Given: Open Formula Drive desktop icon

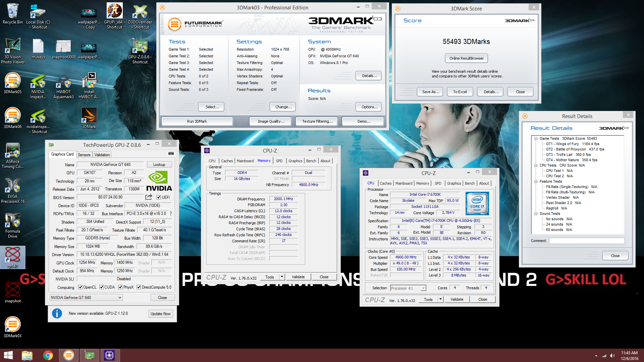Looking at the screenshot, I should (13, 225).
